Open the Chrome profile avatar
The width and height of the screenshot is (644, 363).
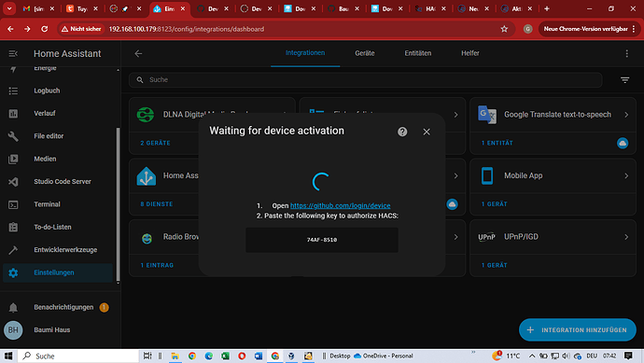pyautogui.click(x=527, y=29)
